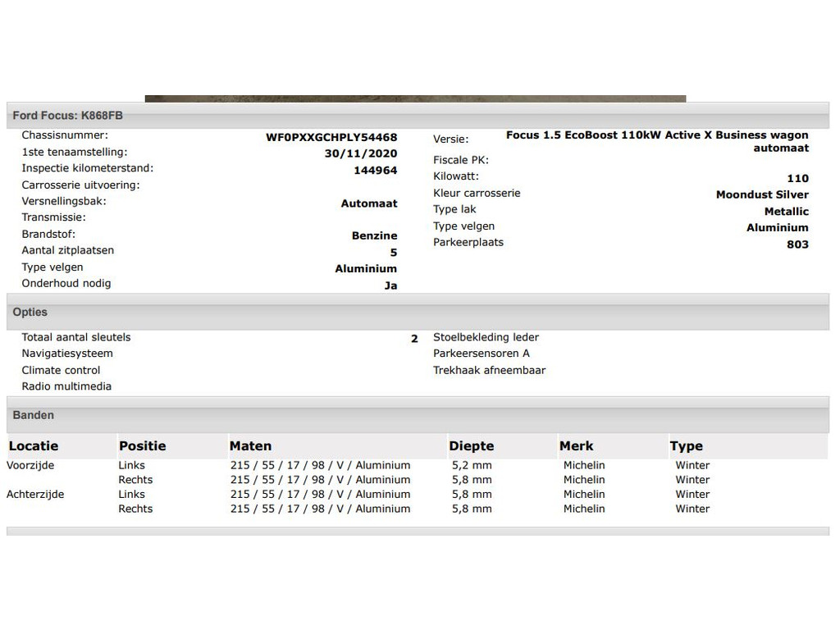Click the 'Versie:' label
840x630 pixels.
450,139
